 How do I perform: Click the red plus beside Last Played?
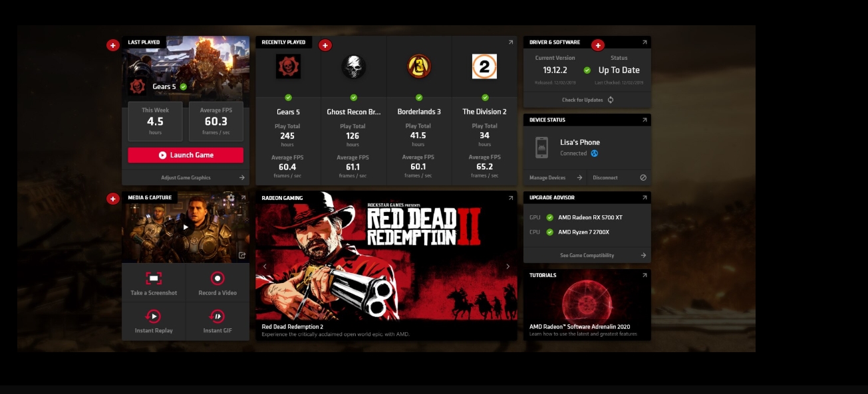[x=113, y=45]
